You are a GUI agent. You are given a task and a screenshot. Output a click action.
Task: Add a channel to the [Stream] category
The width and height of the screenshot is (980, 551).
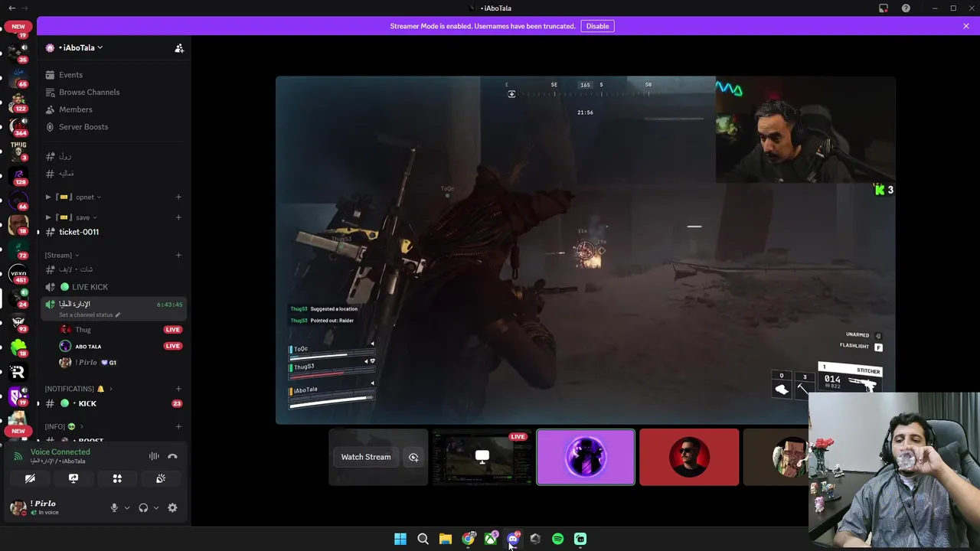click(x=178, y=255)
